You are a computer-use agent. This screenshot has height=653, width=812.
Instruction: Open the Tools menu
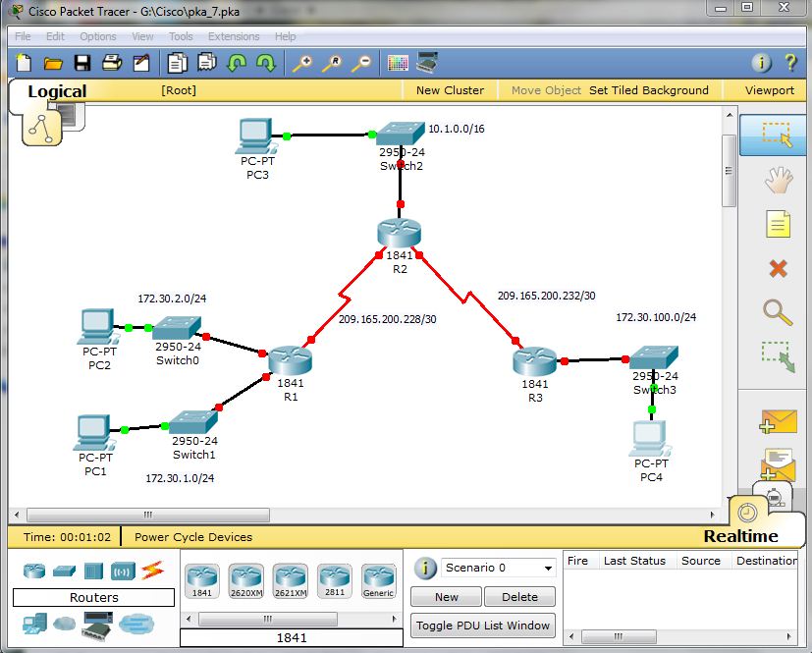tap(181, 36)
